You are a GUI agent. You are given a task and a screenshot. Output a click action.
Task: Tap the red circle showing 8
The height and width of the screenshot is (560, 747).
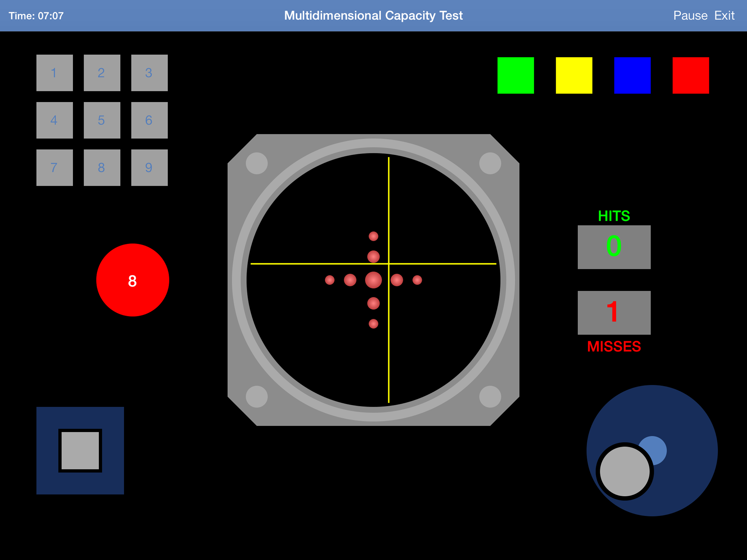132,280
